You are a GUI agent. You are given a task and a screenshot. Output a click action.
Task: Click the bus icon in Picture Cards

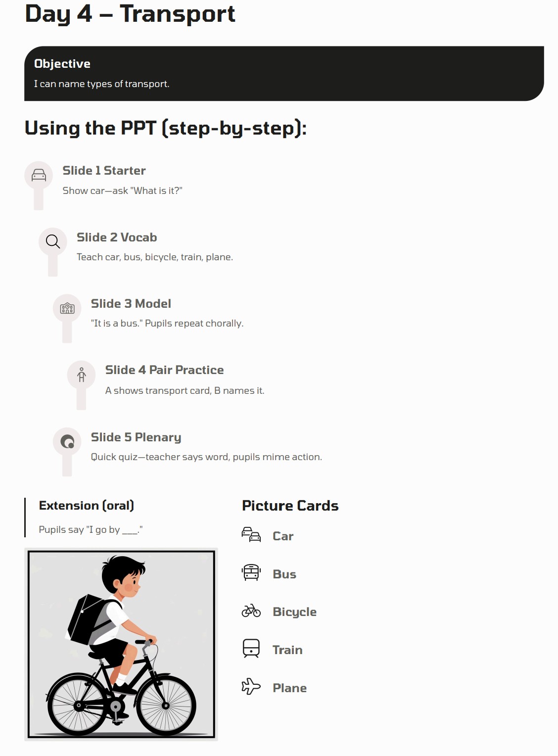pos(251,572)
